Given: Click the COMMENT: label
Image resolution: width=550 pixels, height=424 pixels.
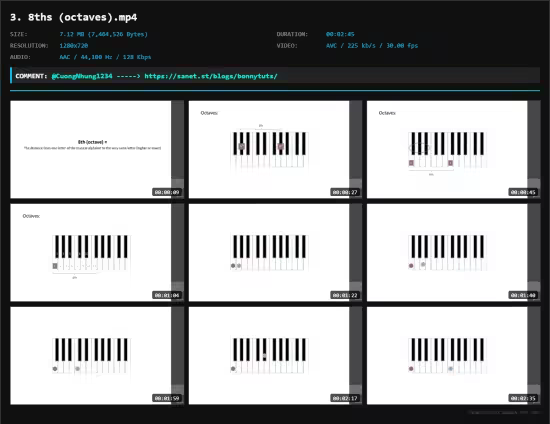Looking at the screenshot, I should 31,76.
